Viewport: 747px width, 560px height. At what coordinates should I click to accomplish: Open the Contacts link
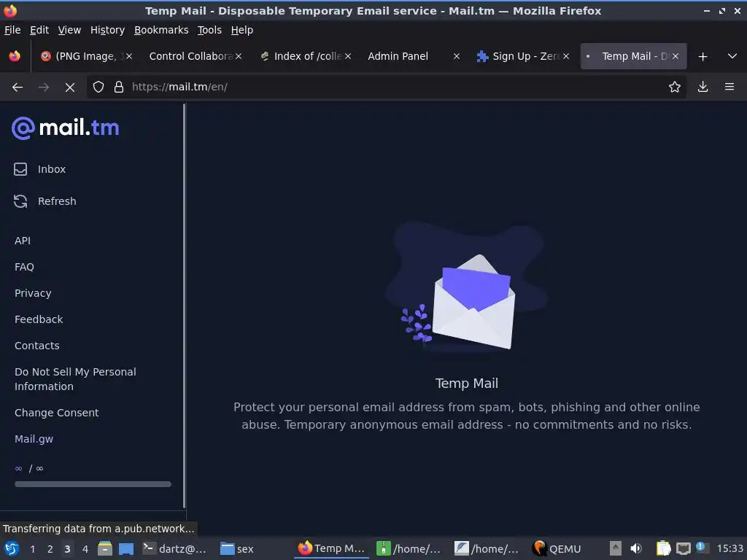[x=37, y=346]
